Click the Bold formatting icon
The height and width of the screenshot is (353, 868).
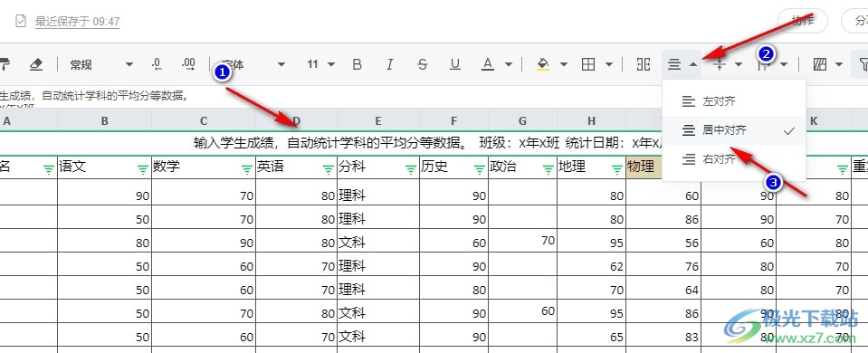[x=357, y=65]
